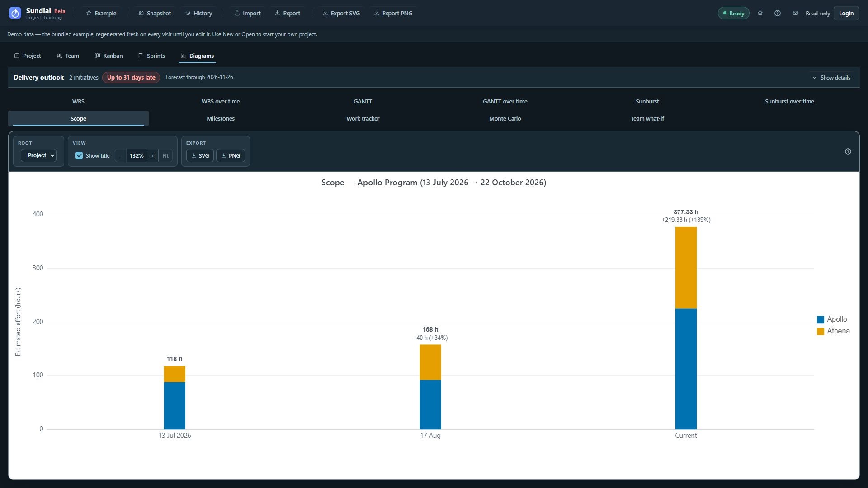Select the Work tracker diagram
Viewport: 868px width, 488px height.
click(x=363, y=118)
